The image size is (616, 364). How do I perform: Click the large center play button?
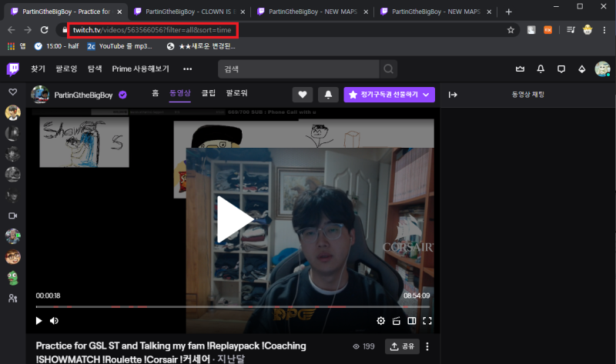(235, 219)
